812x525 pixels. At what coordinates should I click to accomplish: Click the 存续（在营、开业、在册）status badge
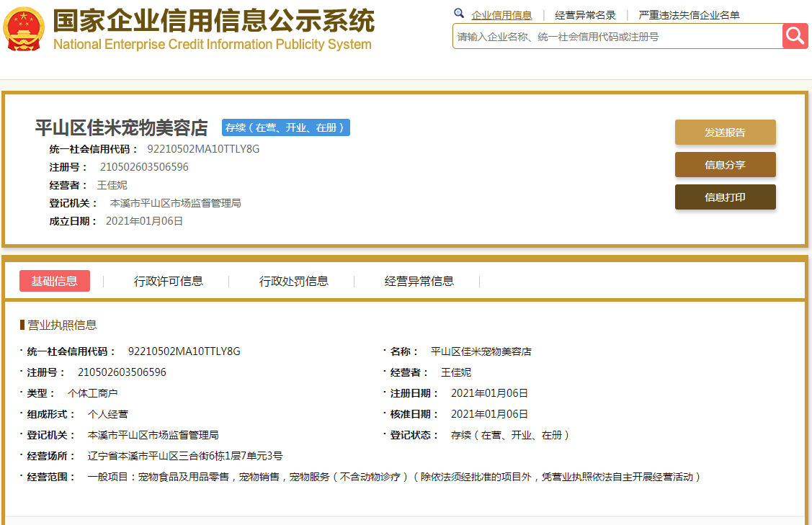point(286,127)
